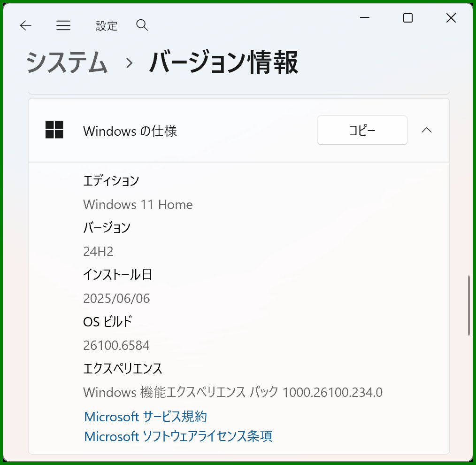
Task: Click the OS build 26100.6584 value
Action: pos(116,345)
